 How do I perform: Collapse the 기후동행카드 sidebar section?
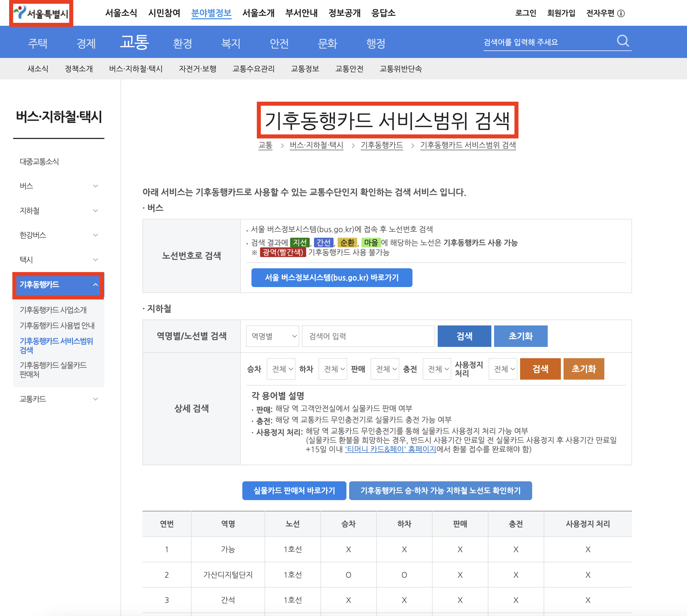(96, 285)
